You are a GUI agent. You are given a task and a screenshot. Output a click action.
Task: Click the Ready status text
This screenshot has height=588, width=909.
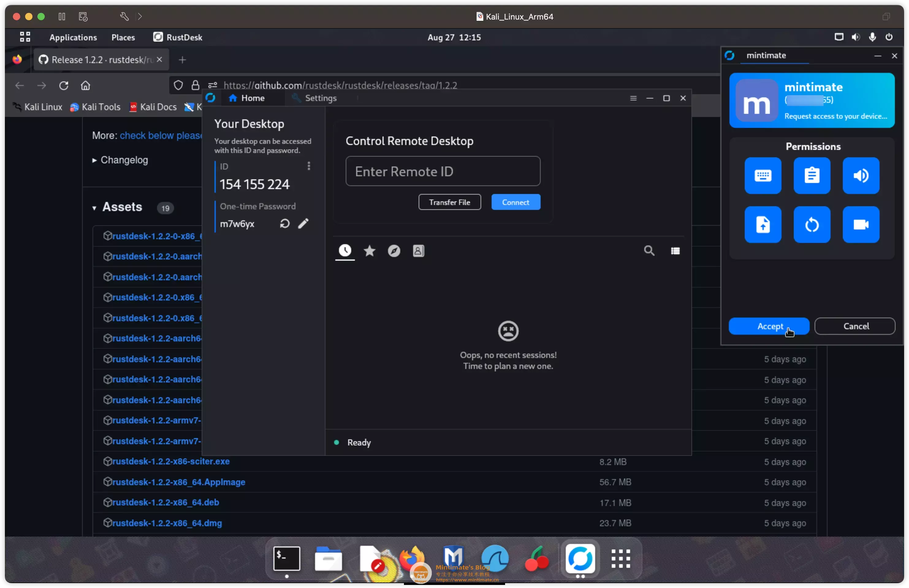click(359, 442)
